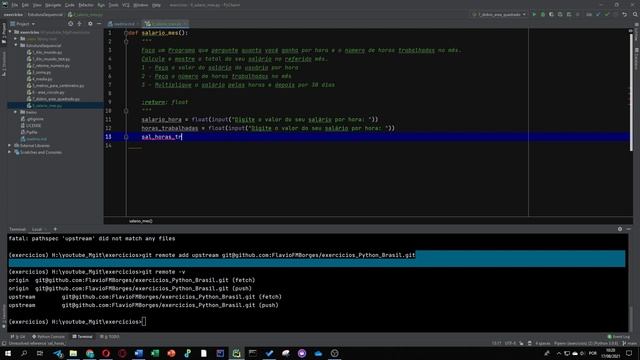The image size is (640, 360).
Task: Open the Refactor menu
Action: click(x=86, y=5)
